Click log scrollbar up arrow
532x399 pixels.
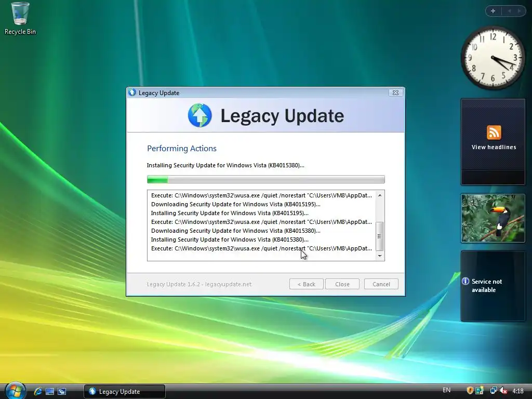(x=380, y=195)
